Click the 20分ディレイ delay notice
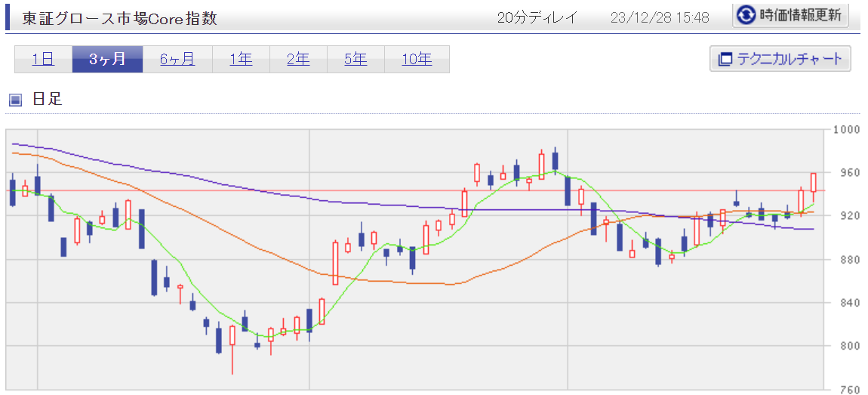Viewport: 868px width, 395px height. click(x=537, y=17)
